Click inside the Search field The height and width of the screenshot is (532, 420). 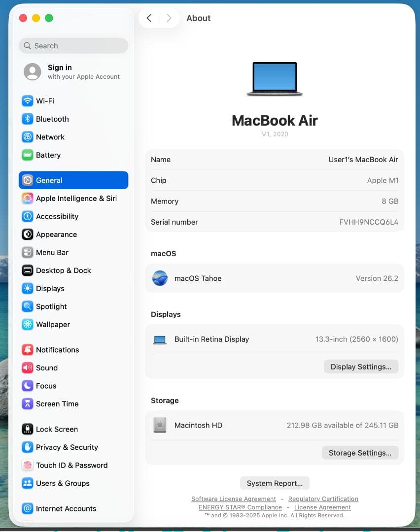tap(73, 45)
